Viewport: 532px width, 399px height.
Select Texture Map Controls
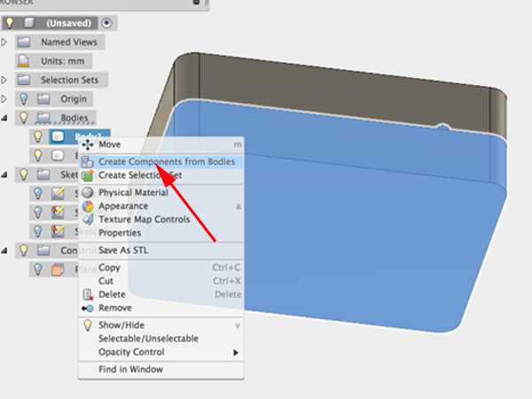[160, 220]
